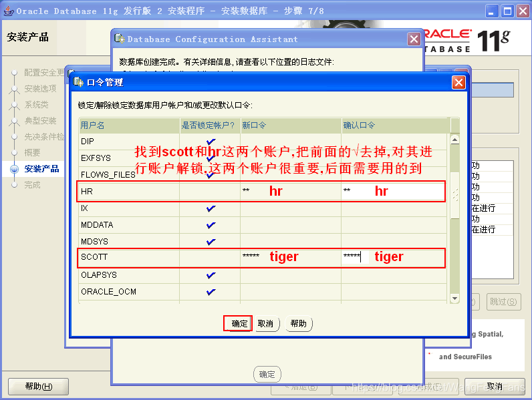Select 完成 step in installer sidebar

tap(32, 185)
